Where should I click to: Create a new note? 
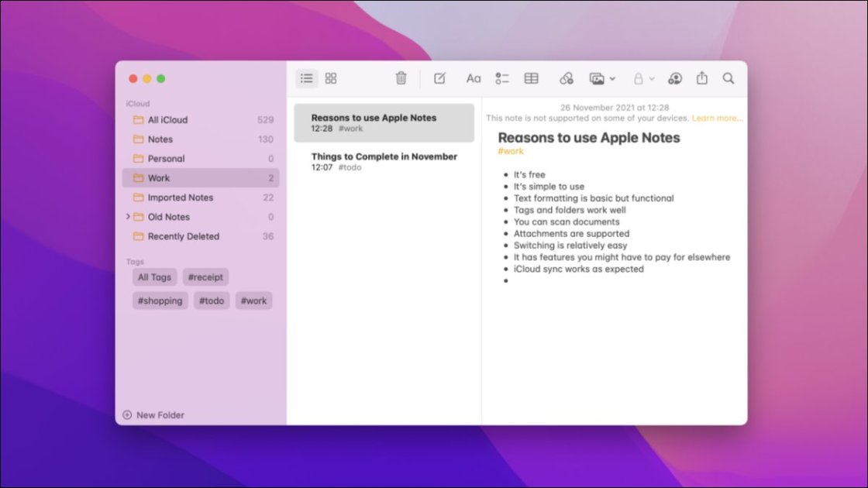pos(439,78)
